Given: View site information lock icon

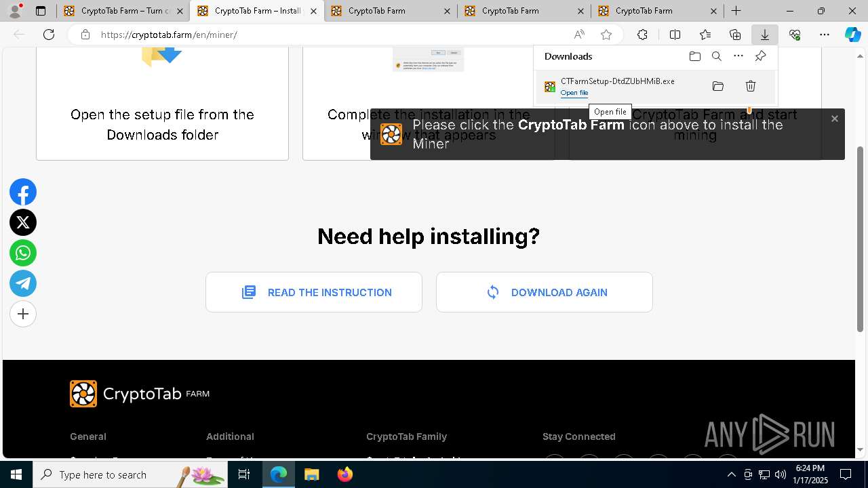Looking at the screenshot, I should click(85, 35).
